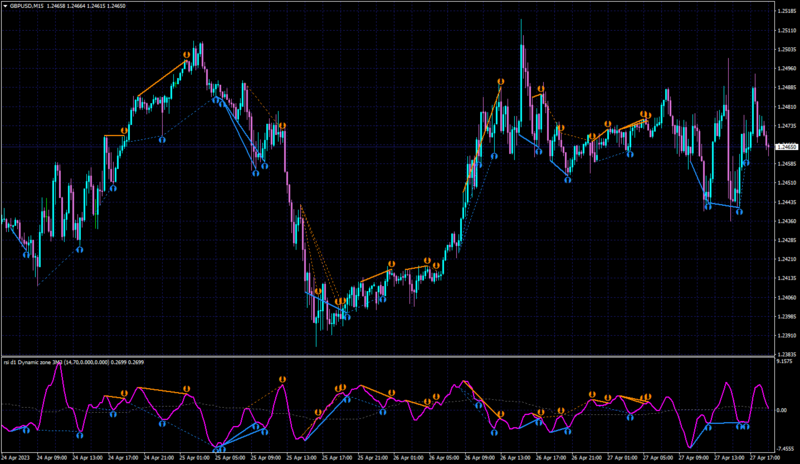The image size is (800, 464).
Task: Select the highlighted current price tag 1.24650
Action: [786, 146]
